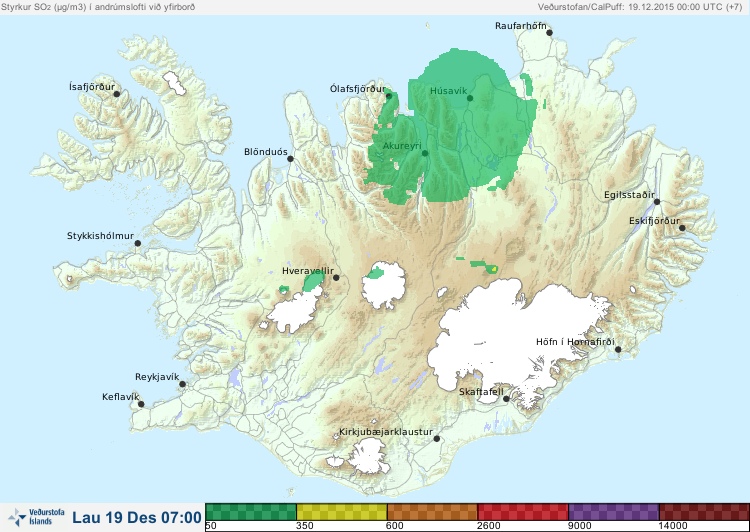The height and width of the screenshot is (532, 750).
Task: Click the yellow SO2 hotspot north of Vatnajökull
Action: (x=493, y=269)
